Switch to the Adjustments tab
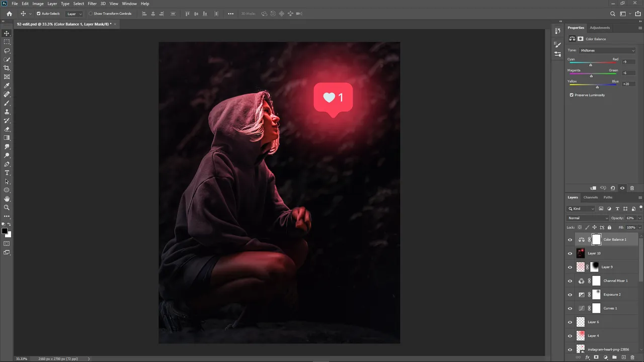The height and width of the screenshot is (362, 644). 600,28
